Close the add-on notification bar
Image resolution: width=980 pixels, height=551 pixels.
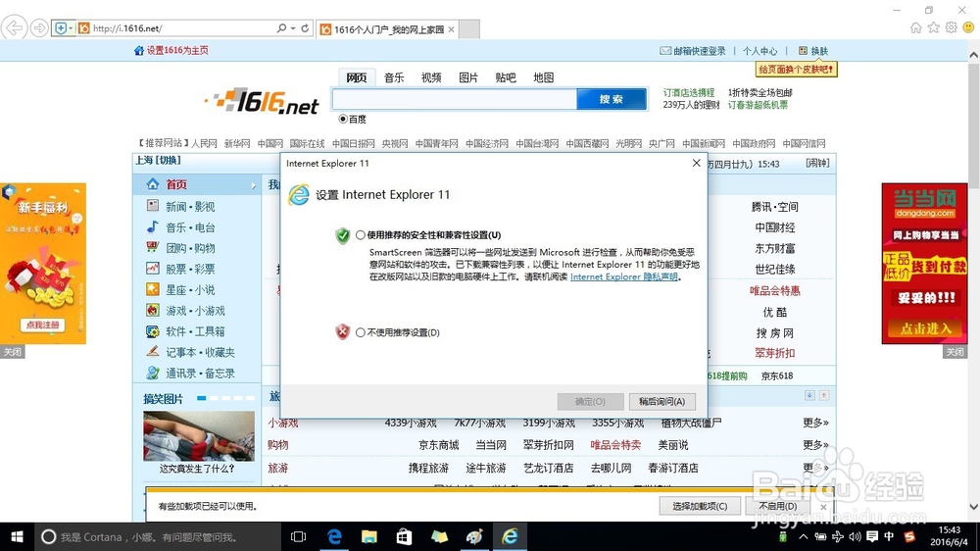(823, 507)
